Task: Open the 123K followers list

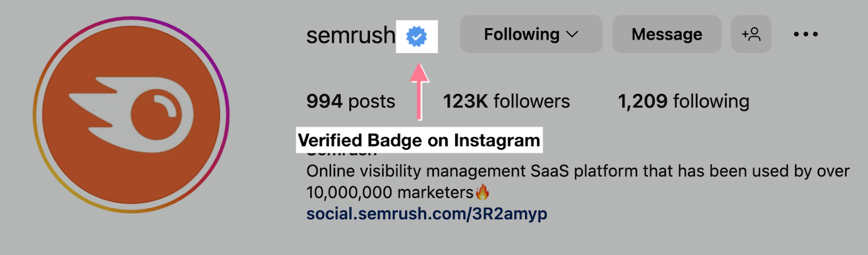Action: (x=506, y=101)
